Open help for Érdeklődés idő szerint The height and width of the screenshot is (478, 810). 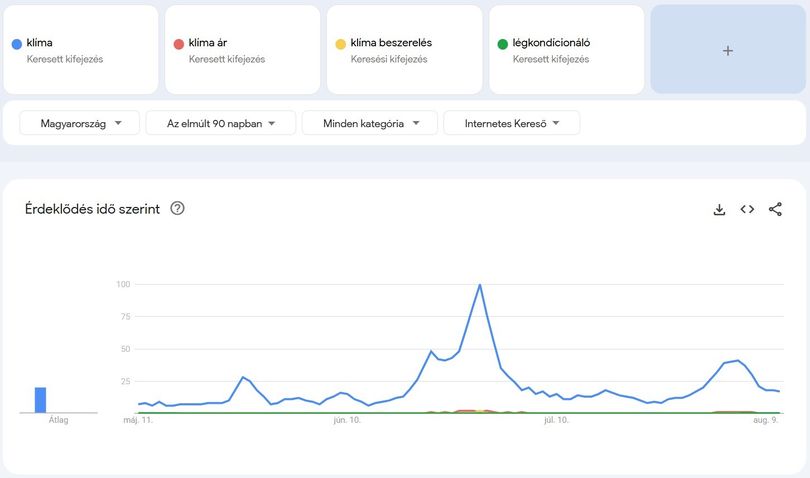[177, 208]
